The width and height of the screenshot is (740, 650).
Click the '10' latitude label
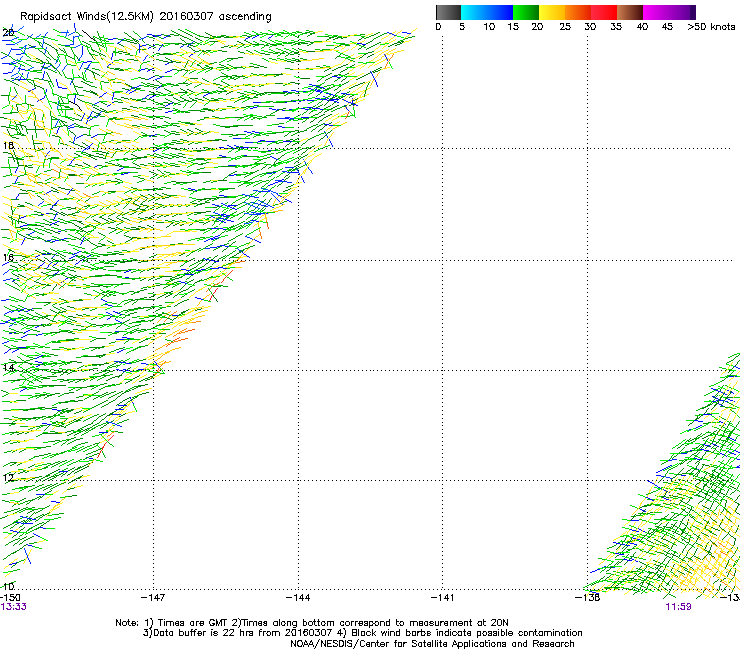pos(8,587)
